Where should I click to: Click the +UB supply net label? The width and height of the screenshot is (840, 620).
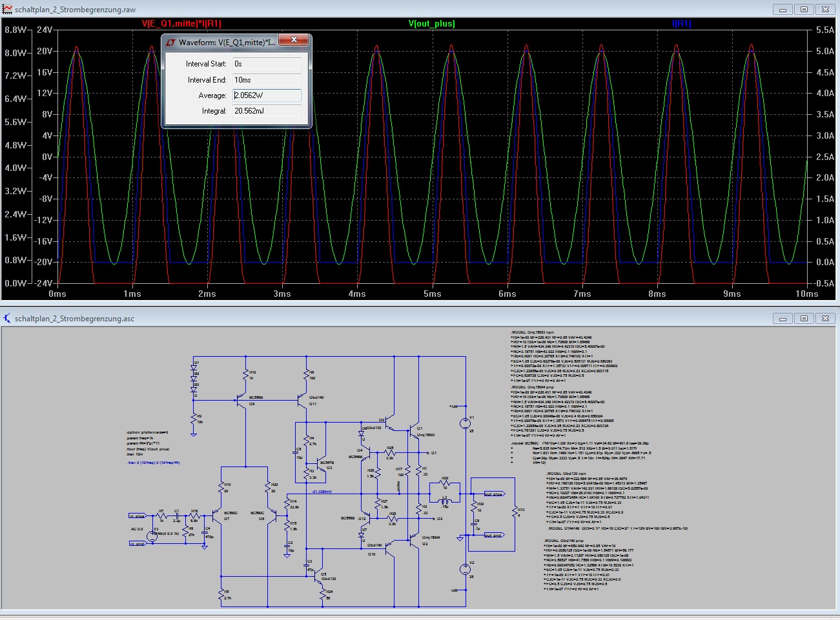click(x=453, y=406)
